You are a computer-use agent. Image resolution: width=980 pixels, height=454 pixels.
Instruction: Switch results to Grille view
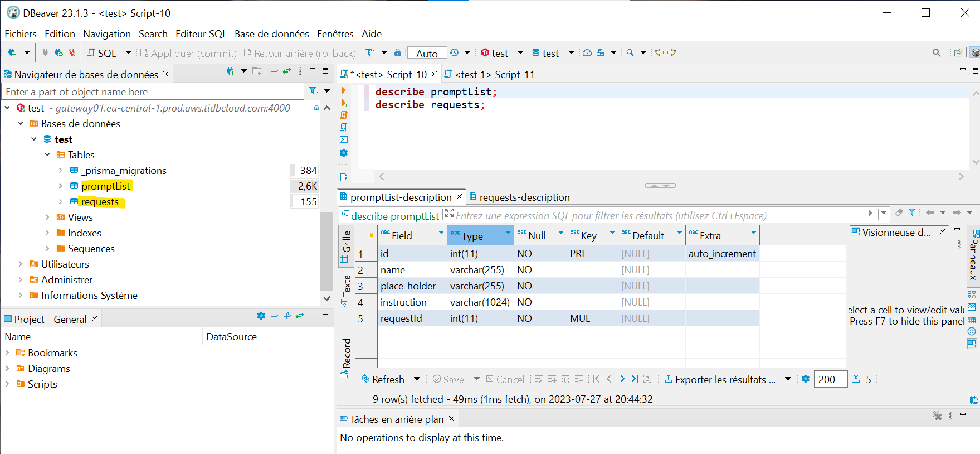click(x=345, y=246)
